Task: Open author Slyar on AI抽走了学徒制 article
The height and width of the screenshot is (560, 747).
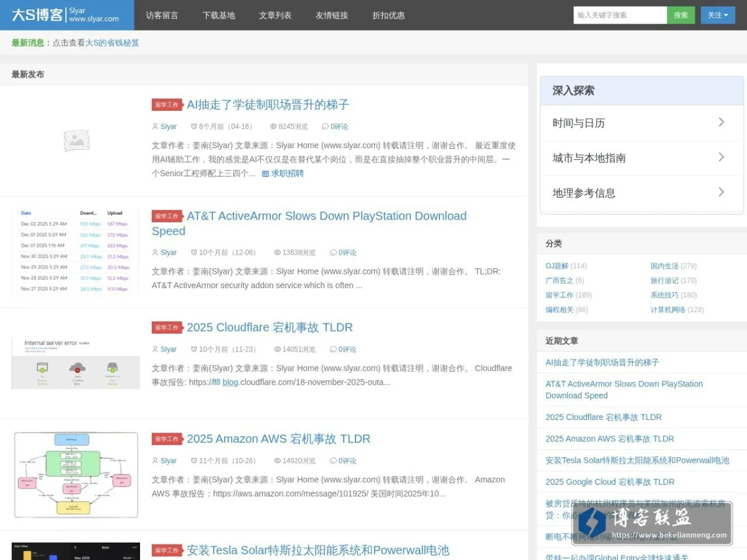Action: pos(168,126)
